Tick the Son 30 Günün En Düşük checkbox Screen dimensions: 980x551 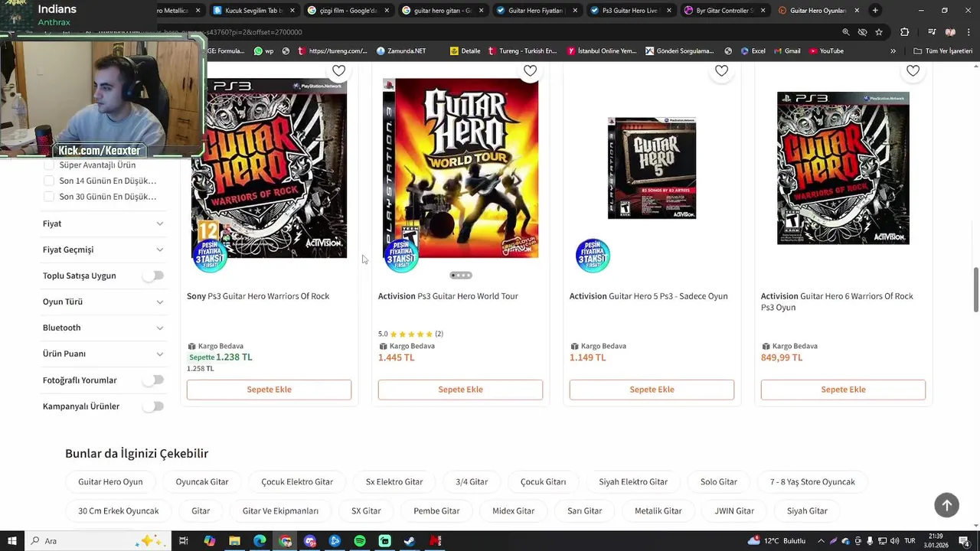[49, 197]
